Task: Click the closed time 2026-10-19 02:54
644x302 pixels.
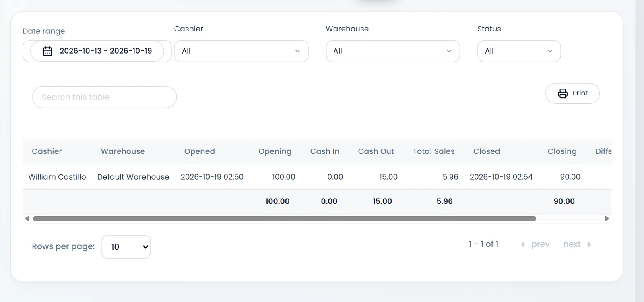Action: tap(501, 177)
